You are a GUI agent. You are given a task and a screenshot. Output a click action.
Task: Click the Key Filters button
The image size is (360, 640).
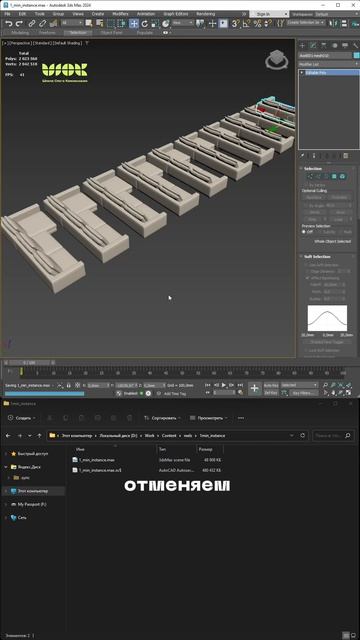pyautogui.click(x=304, y=393)
